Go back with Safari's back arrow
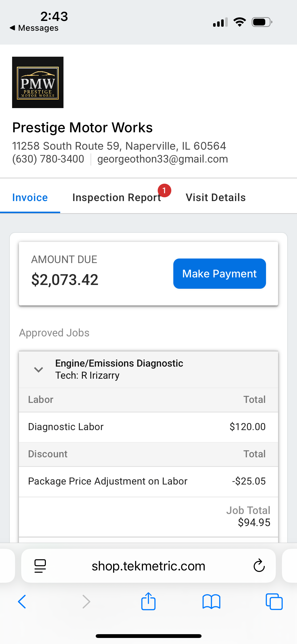Screen dimensions: 297x644 [x=22, y=602]
